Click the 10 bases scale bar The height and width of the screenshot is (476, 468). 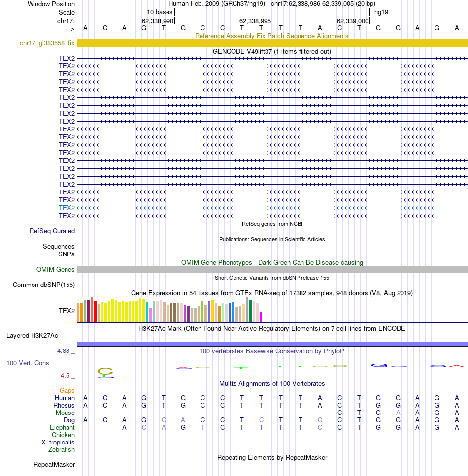(x=272, y=12)
